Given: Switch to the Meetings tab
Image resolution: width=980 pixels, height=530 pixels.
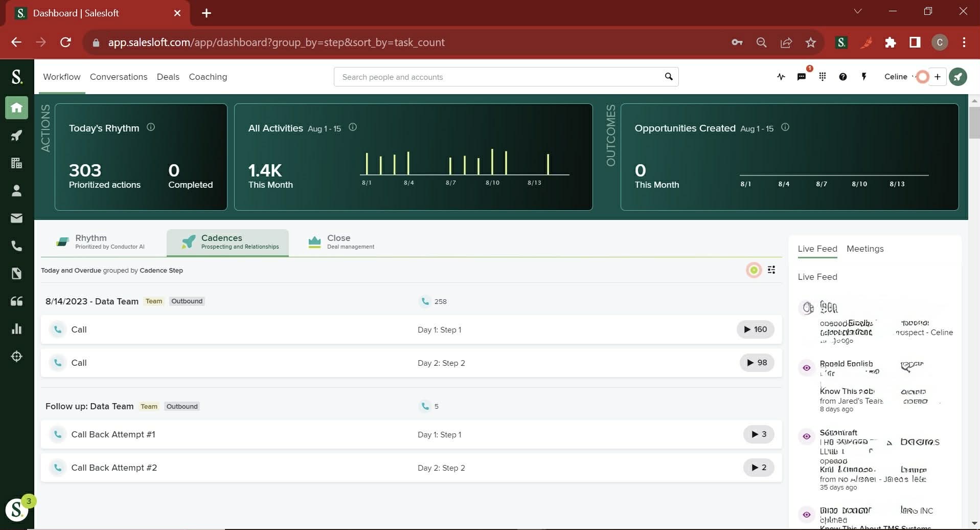Looking at the screenshot, I should pos(865,249).
